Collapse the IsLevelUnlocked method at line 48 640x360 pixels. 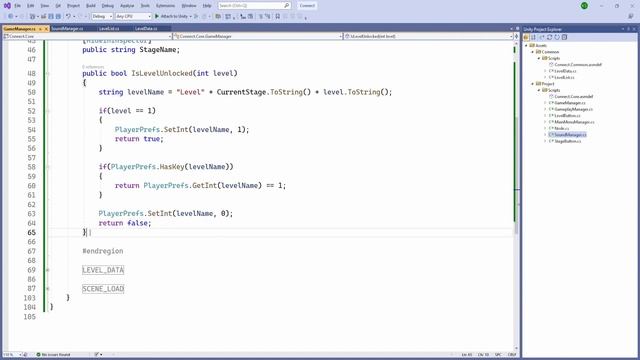pos(48,74)
